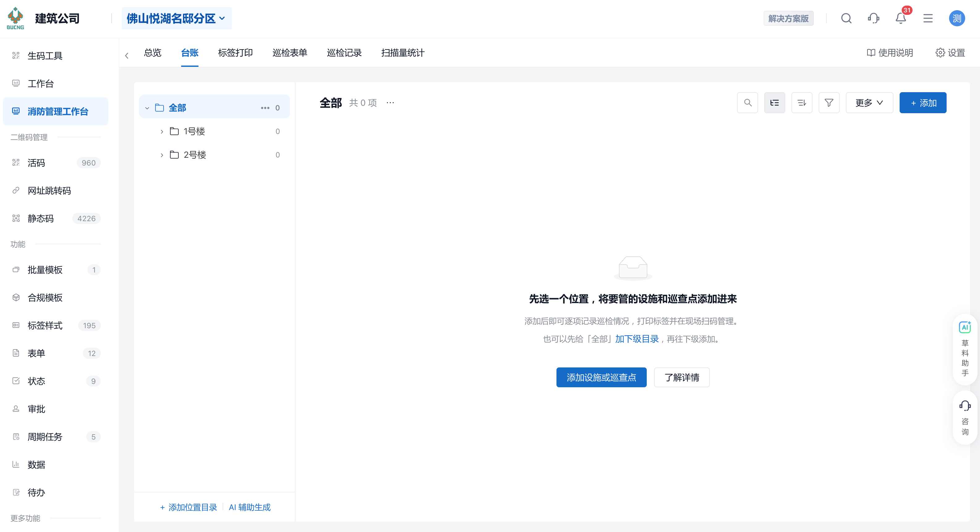The image size is (980, 532).
Task: Open 静态码 in the sidebar
Action: tap(56, 218)
